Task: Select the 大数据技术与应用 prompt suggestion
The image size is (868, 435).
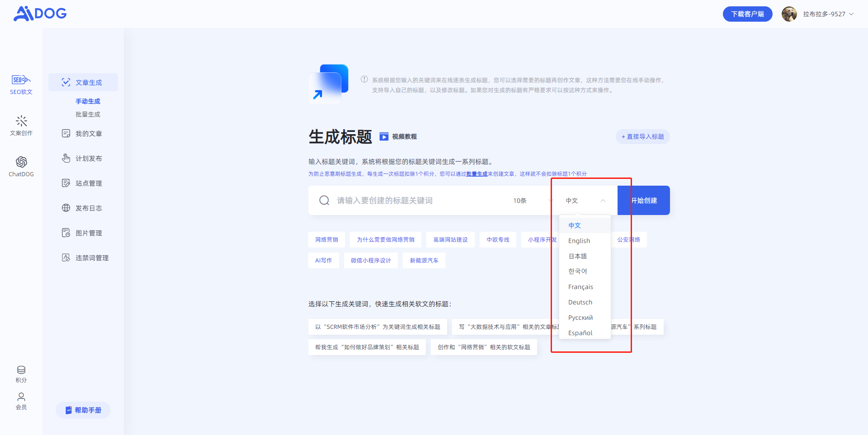Action: click(506, 327)
